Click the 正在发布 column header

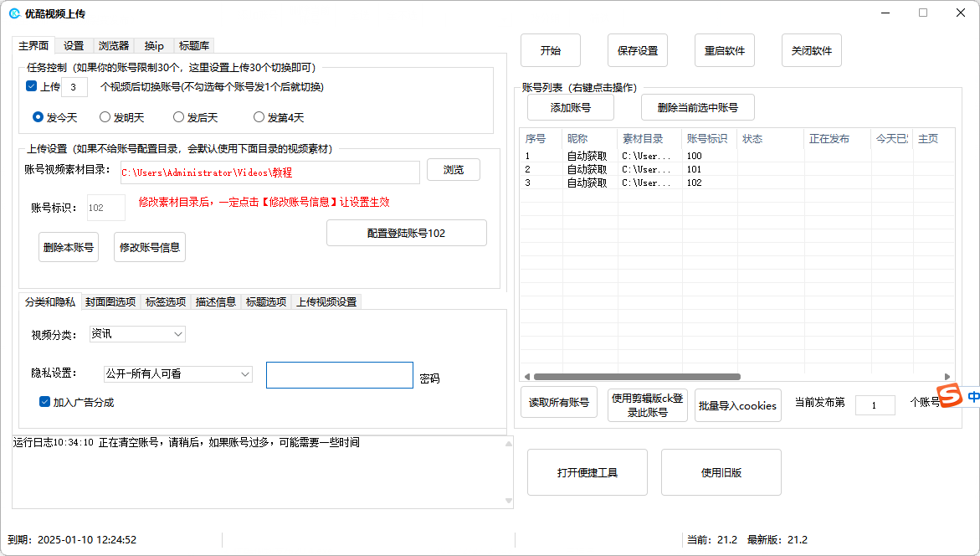pos(838,139)
